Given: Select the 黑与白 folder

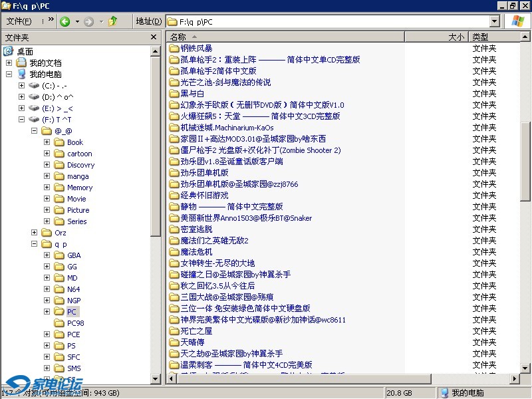Looking at the screenshot, I should coord(192,94).
